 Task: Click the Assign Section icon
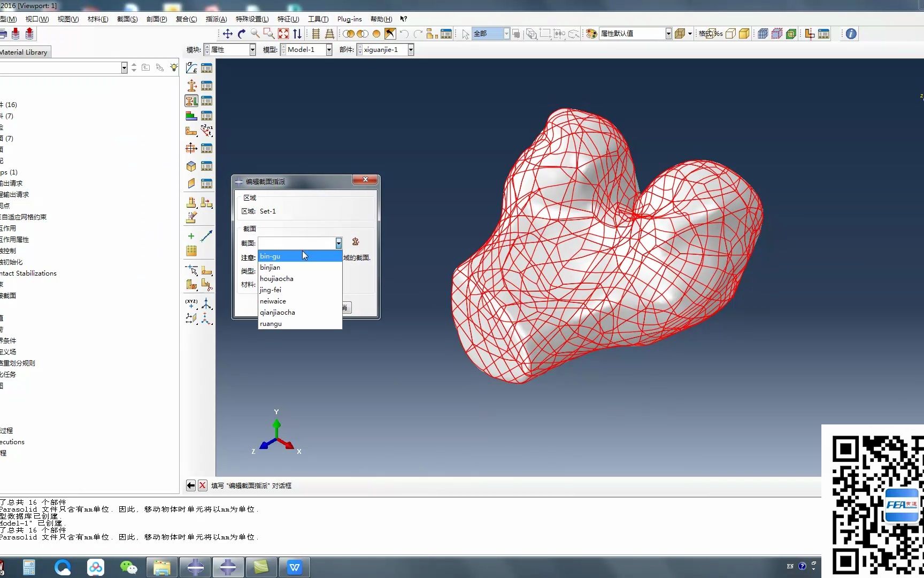(191, 101)
